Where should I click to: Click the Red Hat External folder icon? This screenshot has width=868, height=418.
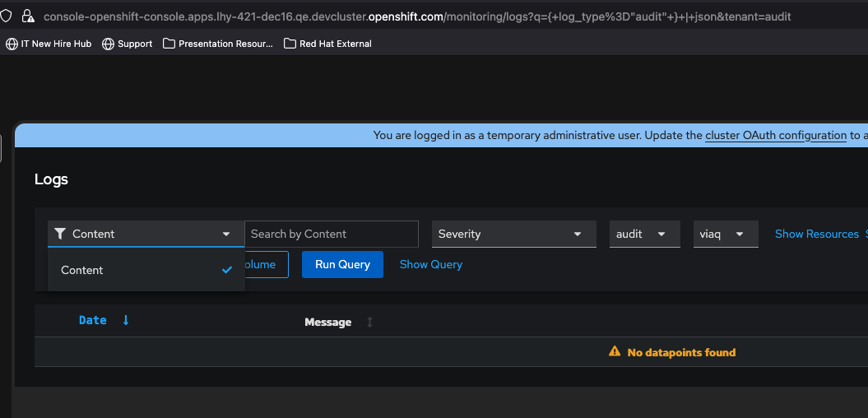coord(290,44)
